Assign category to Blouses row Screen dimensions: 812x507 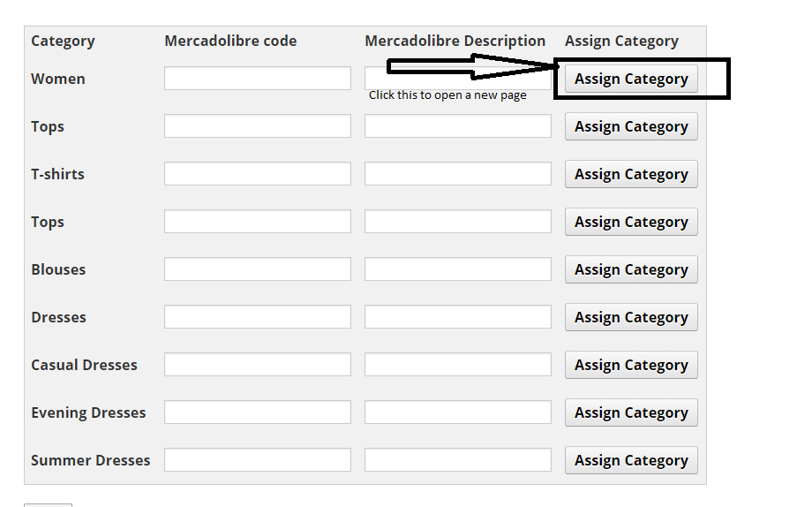click(x=631, y=269)
